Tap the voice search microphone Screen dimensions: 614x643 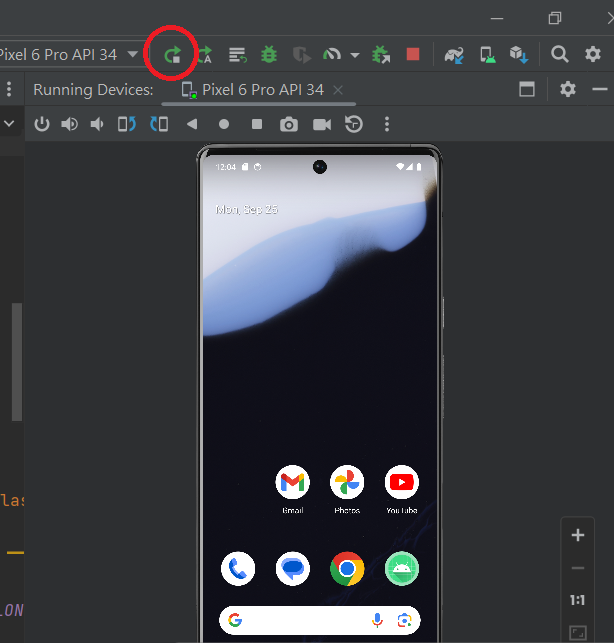[x=377, y=620]
